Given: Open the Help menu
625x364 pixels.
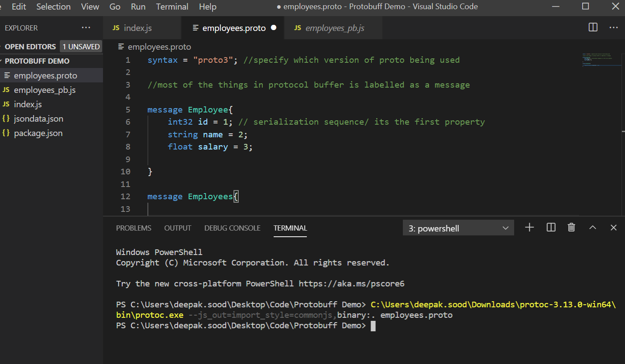Looking at the screenshot, I should click(207, 7).
